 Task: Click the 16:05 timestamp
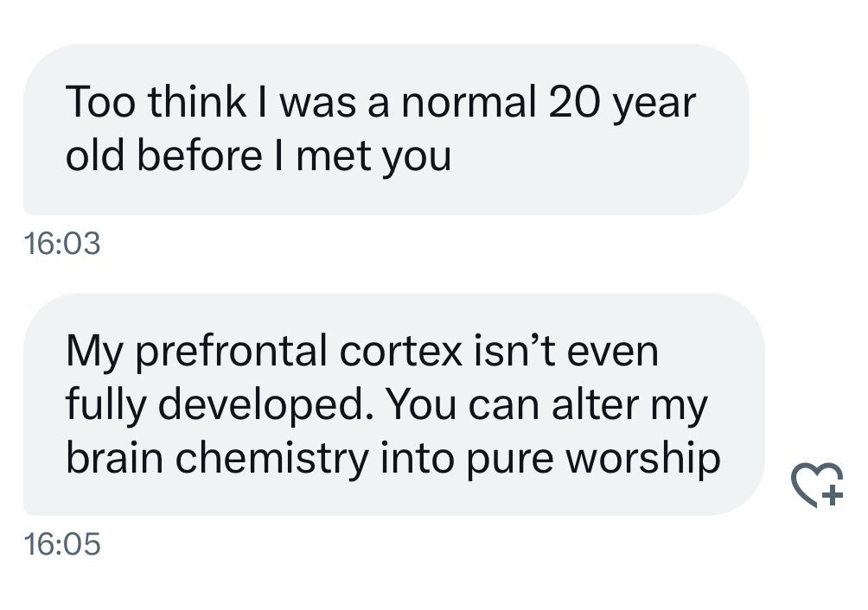[62, 543]
